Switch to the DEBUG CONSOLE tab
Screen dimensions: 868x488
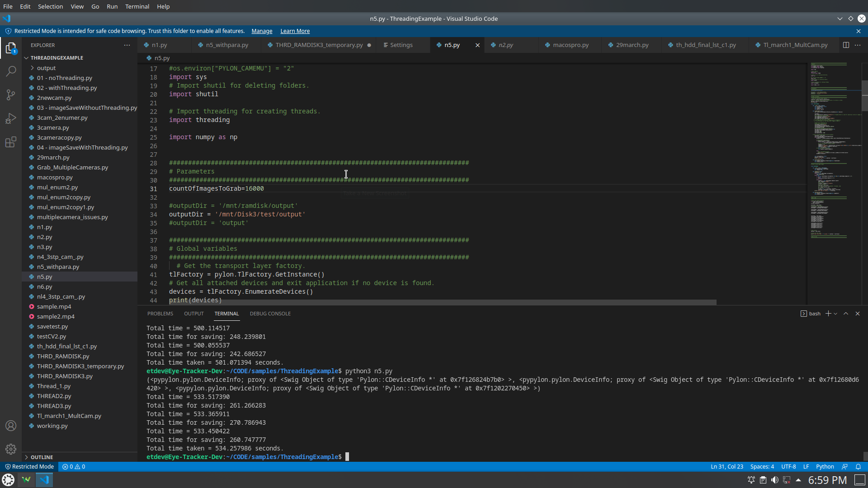(x=270, y=314)
